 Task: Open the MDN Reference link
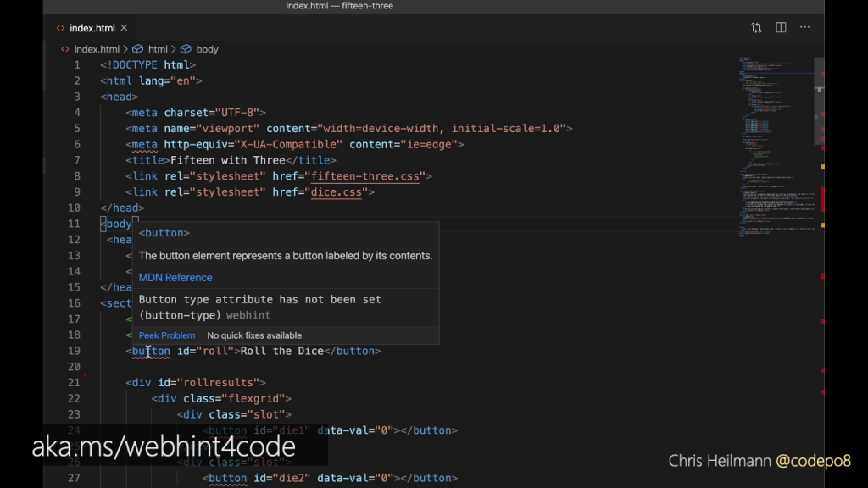[x=175, y=278]
